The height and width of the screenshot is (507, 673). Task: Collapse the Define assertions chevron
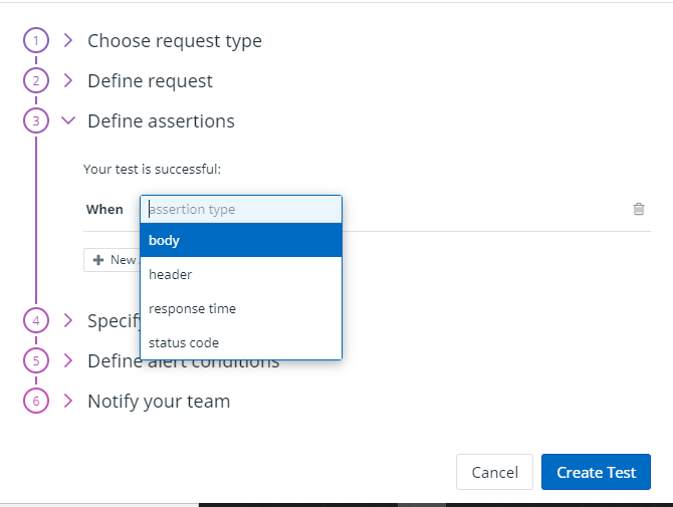(68, 121)
